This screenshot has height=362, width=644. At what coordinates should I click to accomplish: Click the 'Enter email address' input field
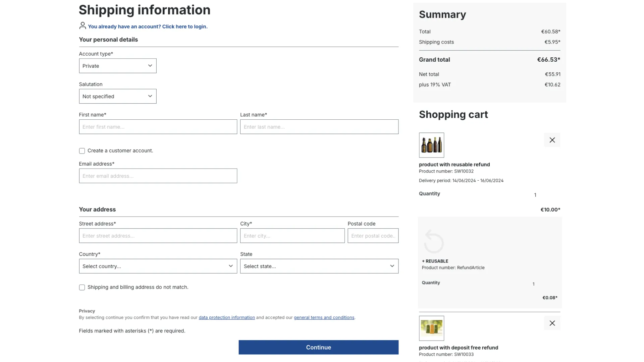tap(158, 176)
